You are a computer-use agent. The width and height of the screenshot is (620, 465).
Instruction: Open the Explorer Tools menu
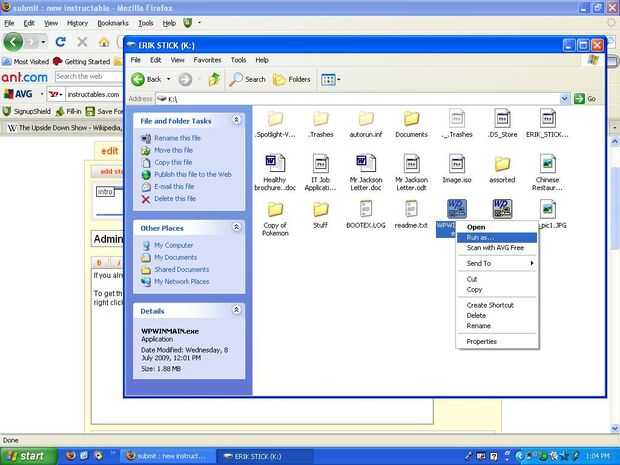point(238,60)
